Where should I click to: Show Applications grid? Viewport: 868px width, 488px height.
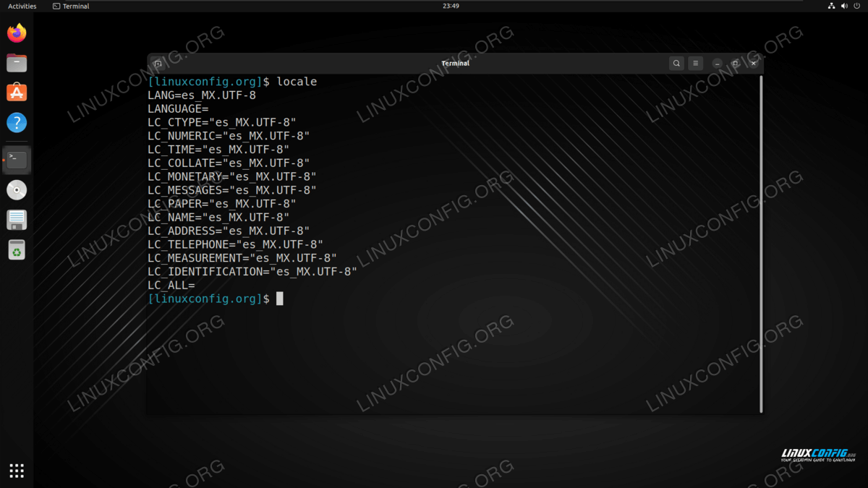[17, 471]
